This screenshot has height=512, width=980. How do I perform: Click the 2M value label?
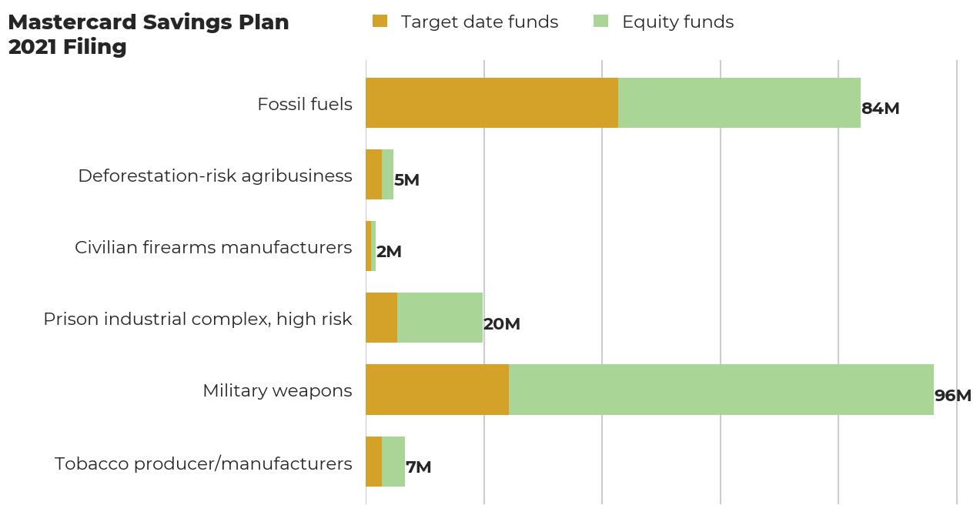pyautogui.click(x=389, y=252)
